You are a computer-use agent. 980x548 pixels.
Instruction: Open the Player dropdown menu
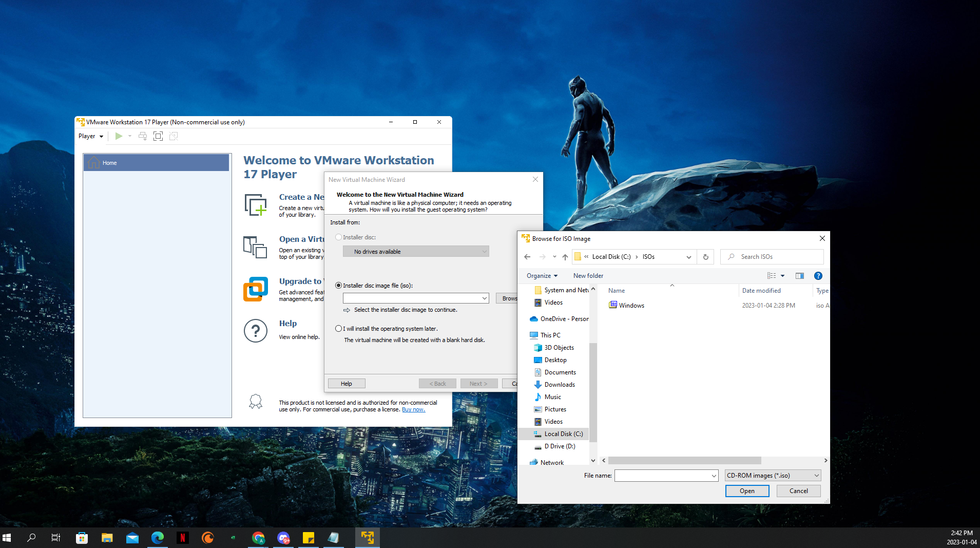click(x=91, y=136)
